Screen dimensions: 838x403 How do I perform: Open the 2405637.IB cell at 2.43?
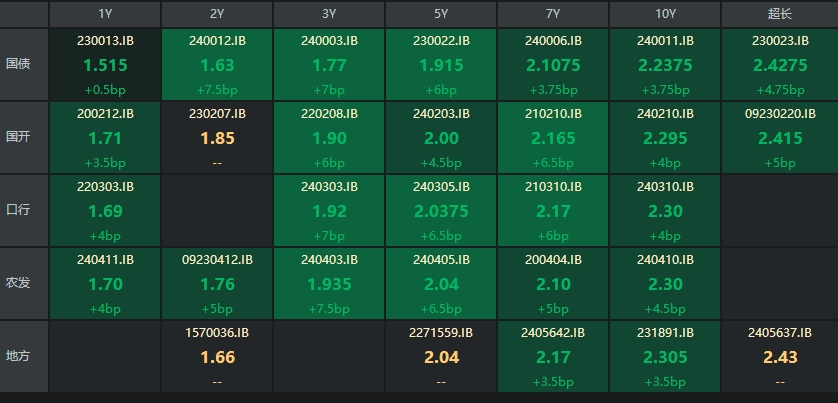click(777, 356)
